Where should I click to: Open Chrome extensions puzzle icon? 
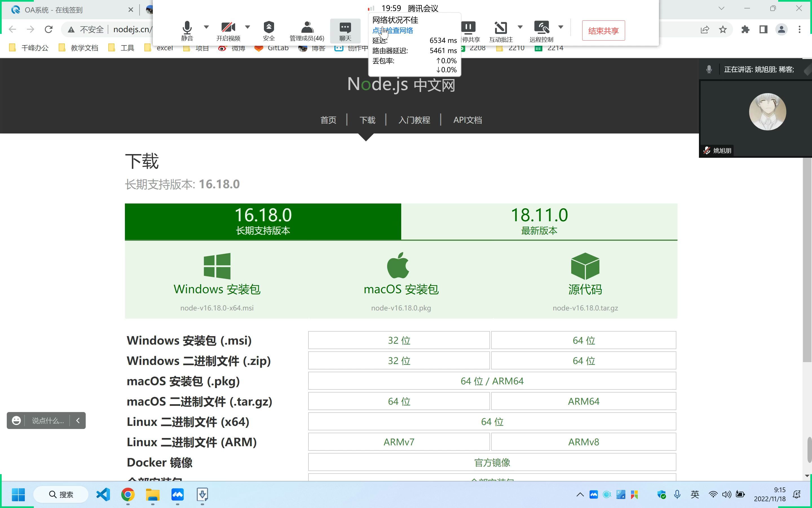pos(745,30)
